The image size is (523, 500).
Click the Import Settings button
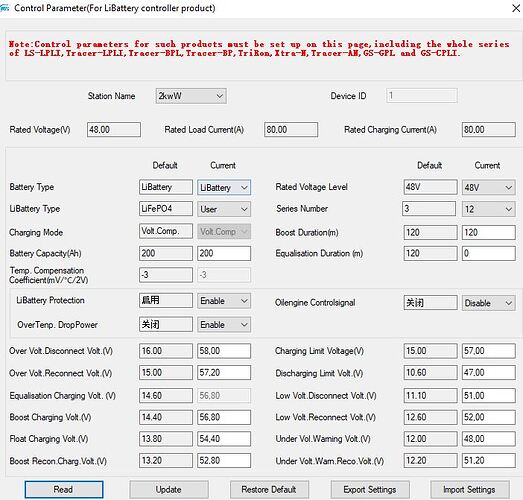pyautogui.click(x=470, y=489)
